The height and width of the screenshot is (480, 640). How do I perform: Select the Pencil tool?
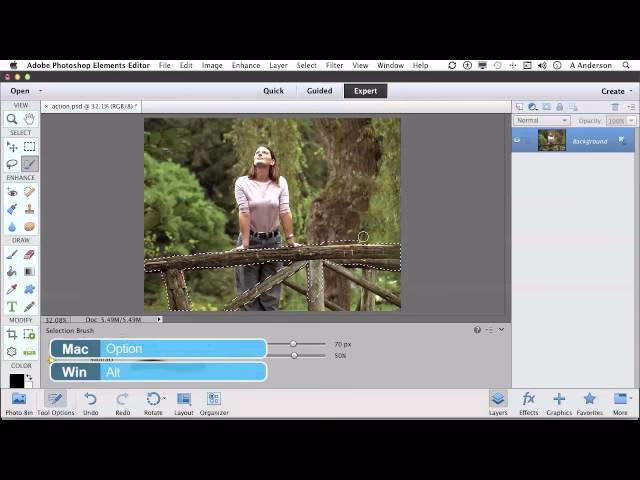(29, 307)
